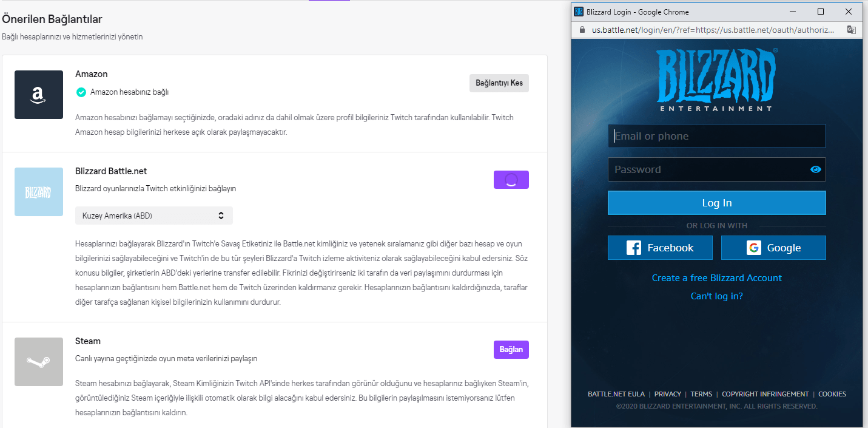The image size is (868, 428).
Task: Select the COOKIES footer link
Action: [832, 393]
